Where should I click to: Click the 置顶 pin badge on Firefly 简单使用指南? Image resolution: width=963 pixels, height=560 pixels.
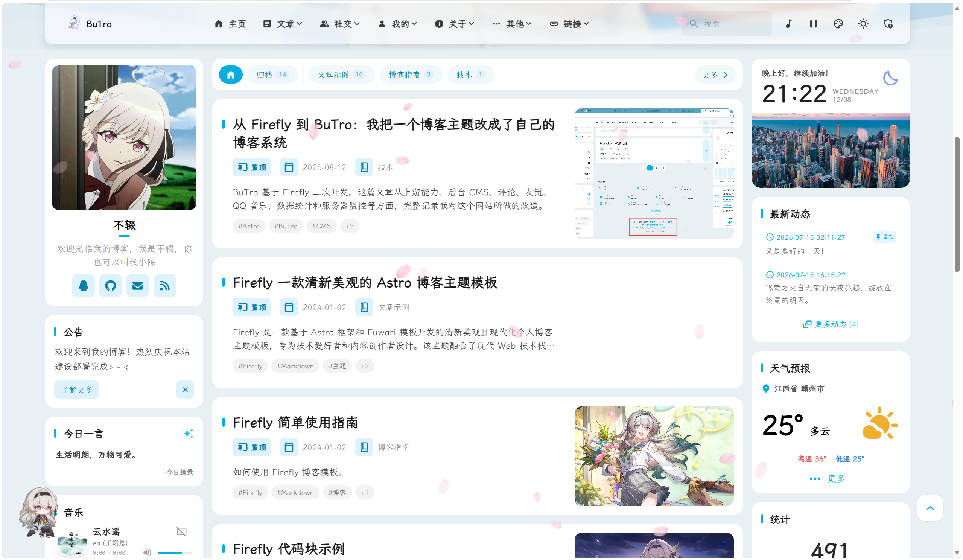(x=252, y=447)
